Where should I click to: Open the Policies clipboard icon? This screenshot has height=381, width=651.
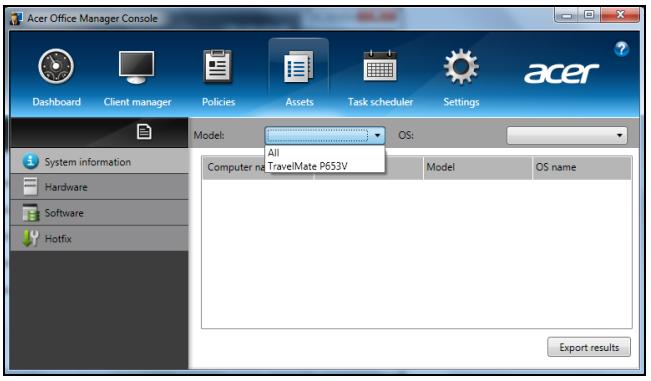pyautogui.click(x=218, y=66)
